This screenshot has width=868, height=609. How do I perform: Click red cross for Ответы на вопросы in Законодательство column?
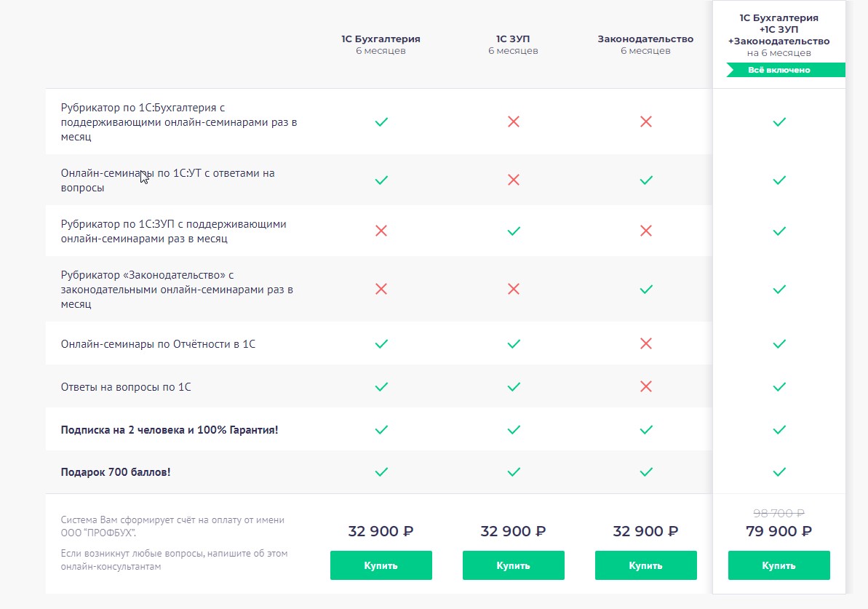pyautogui.click(x=645, y=386)
